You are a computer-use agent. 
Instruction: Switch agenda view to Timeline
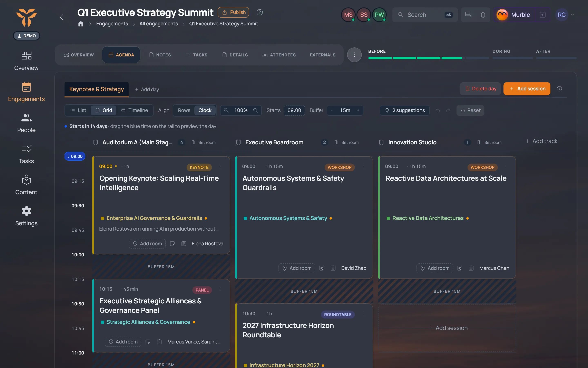(135, 110)
